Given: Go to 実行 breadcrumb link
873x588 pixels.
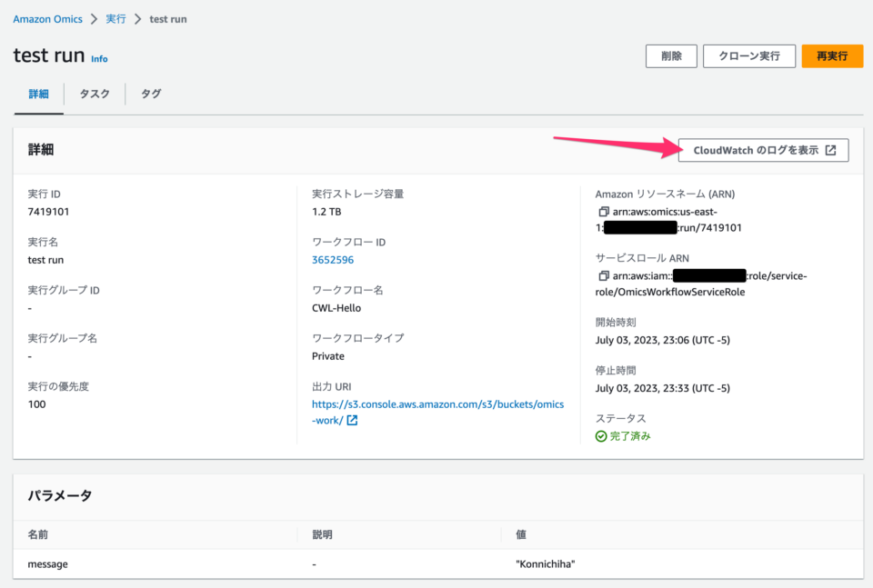Looking at the screenshot, I should click(115, 19).
